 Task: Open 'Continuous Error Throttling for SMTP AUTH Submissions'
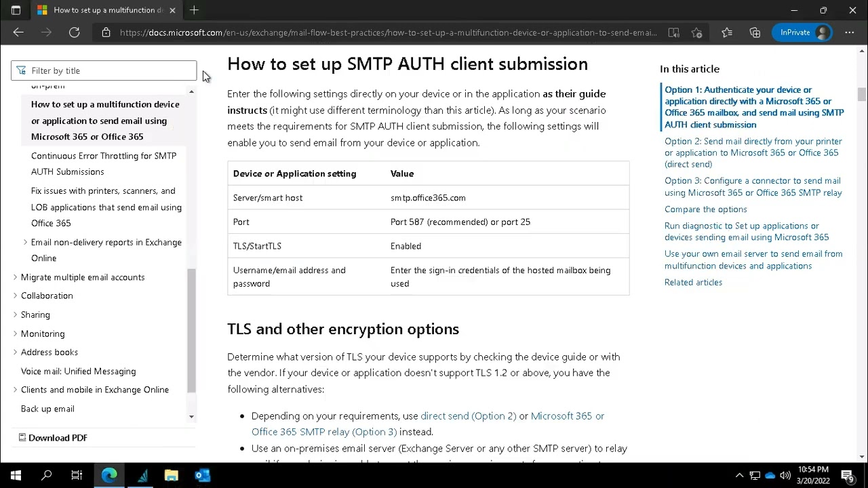tap(104, 164)
